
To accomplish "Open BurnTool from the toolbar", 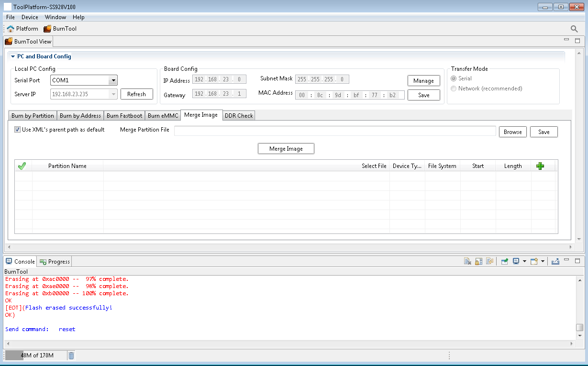I will (x=60, y=29).
